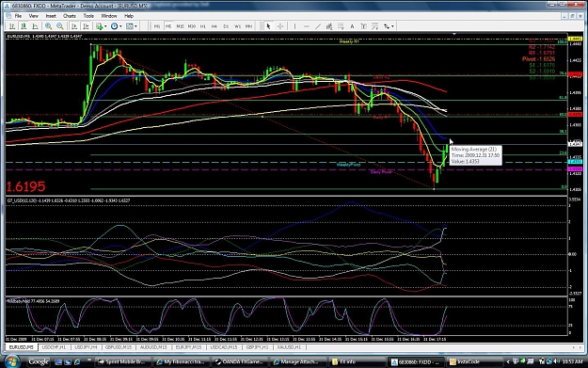Expand the periods dropdown arrow
588x368 pixels.
[120, 26]
